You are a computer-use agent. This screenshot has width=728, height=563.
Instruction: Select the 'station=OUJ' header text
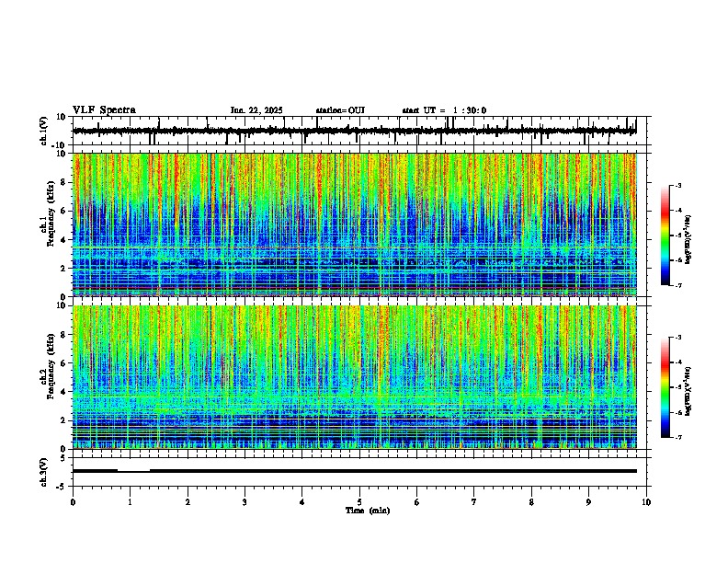pos(340,110)
